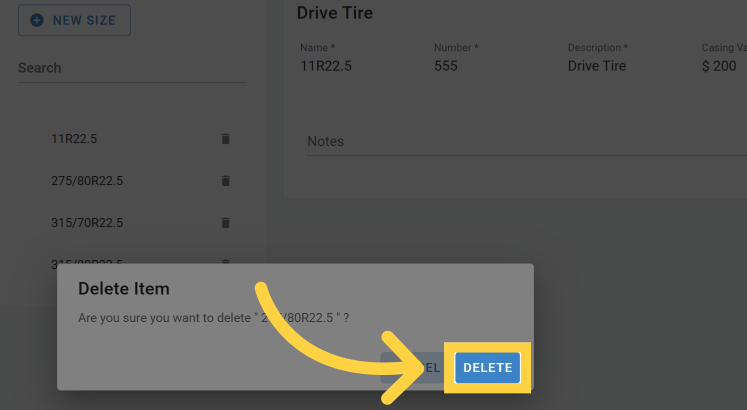Confirm deletion with the Delete button
This screenshot has height=410, width=747.
pos(487,368)
